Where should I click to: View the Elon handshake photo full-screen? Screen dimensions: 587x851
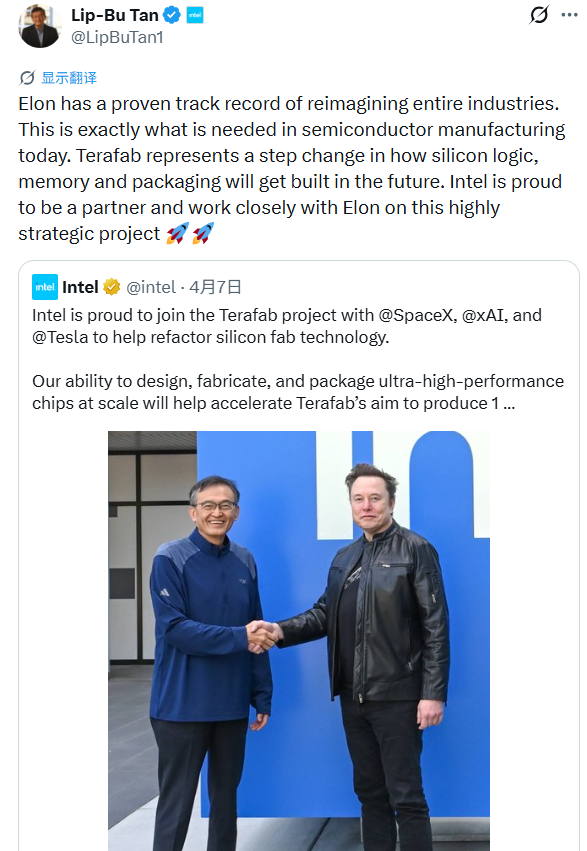point(295,640)
